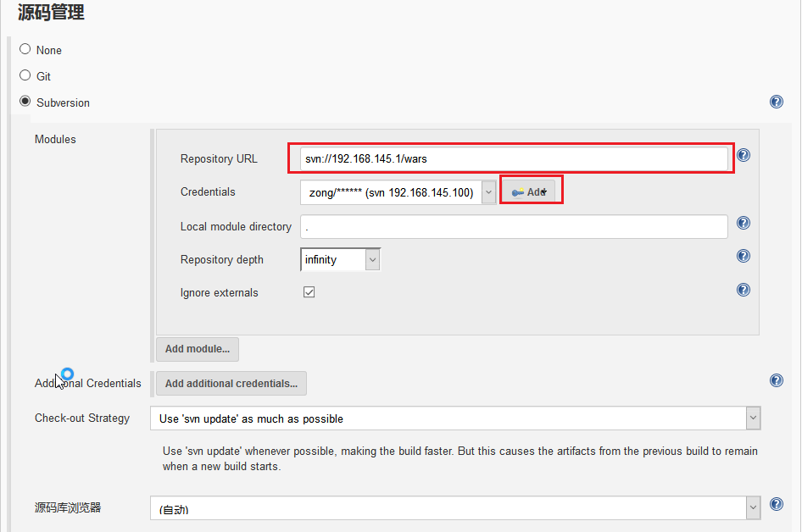Open the Credentials dropdown list
This screenshot has width=802, height=532.
tap(398, 192)
